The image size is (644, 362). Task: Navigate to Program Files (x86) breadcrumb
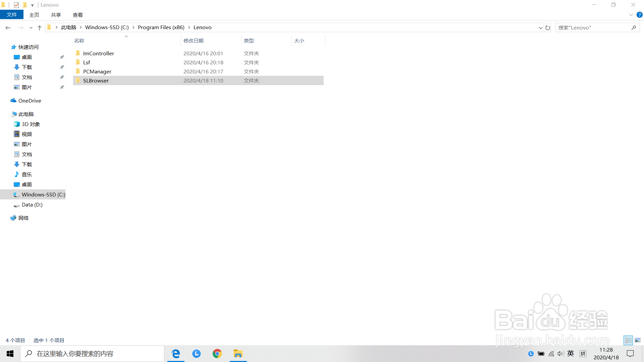[161, 27]
